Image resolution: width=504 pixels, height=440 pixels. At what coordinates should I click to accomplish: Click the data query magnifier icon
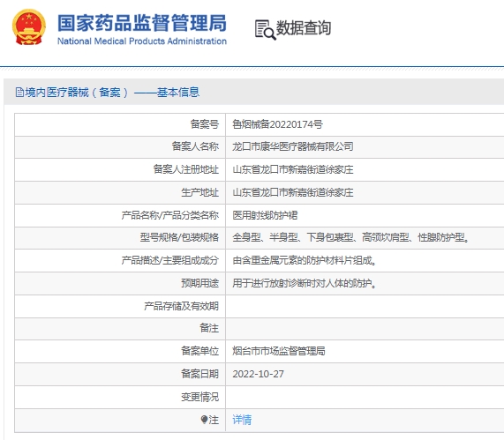265,30
